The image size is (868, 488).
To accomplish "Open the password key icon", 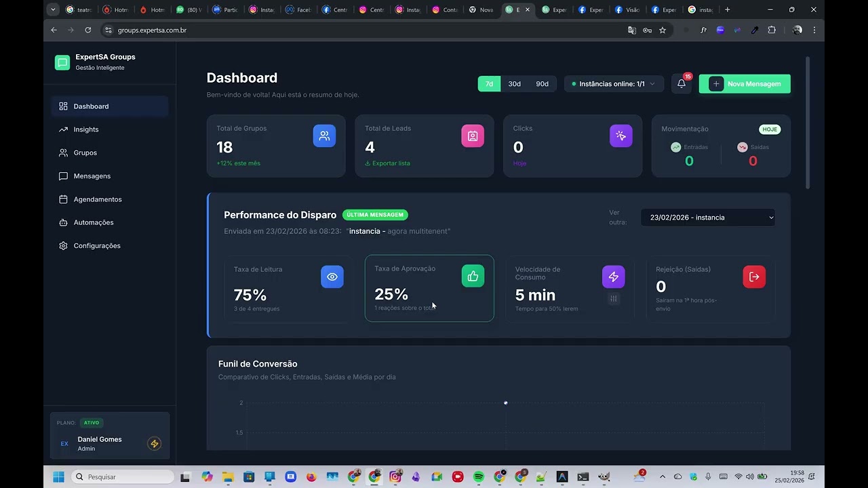I will (647, 30).
